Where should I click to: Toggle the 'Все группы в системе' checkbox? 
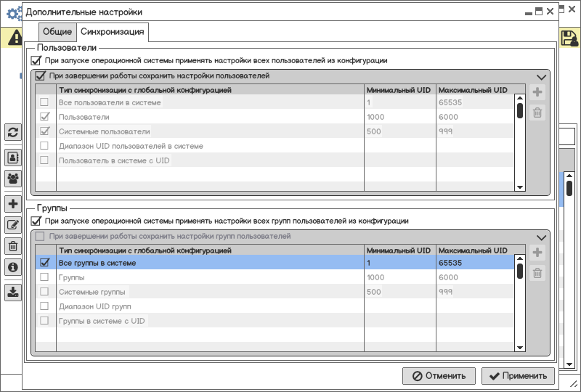tap(44, 263)
